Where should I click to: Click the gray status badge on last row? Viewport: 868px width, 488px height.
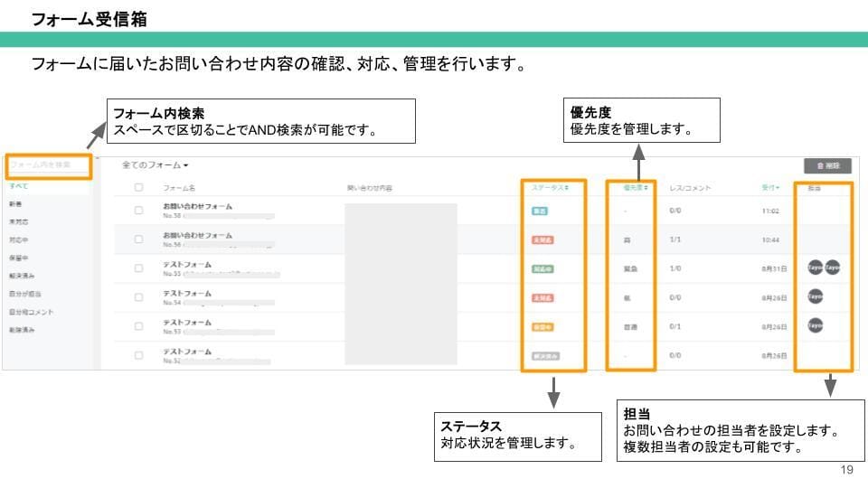(x=545, y=355)
